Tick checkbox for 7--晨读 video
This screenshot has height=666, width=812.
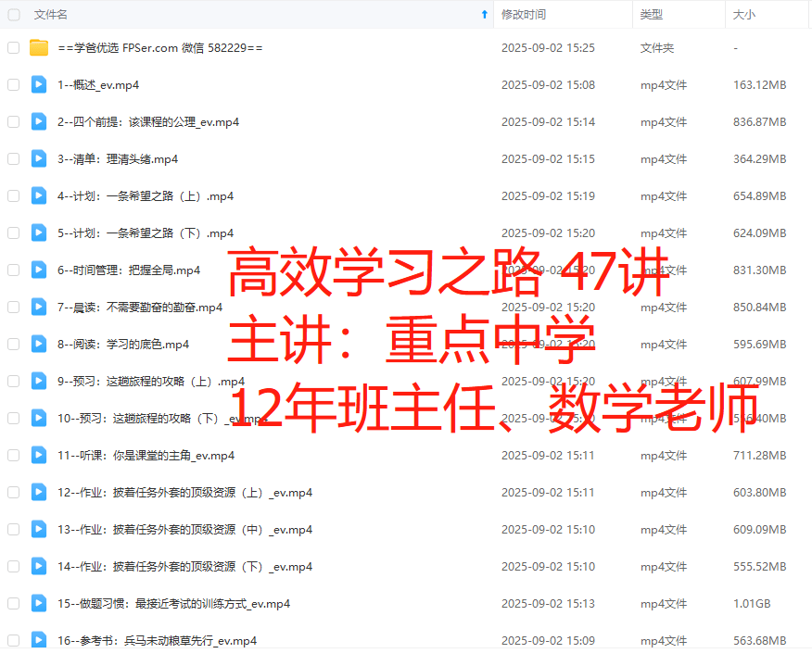tap(14, 308)
